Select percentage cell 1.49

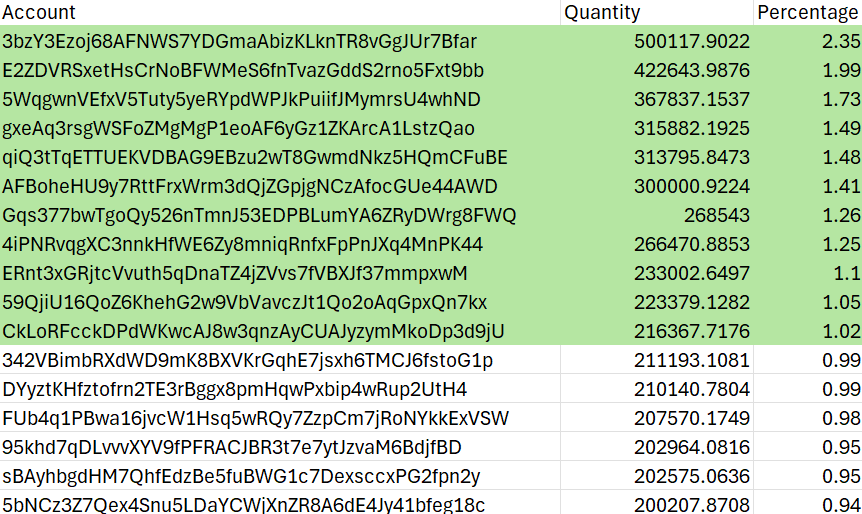click(808, 128)
